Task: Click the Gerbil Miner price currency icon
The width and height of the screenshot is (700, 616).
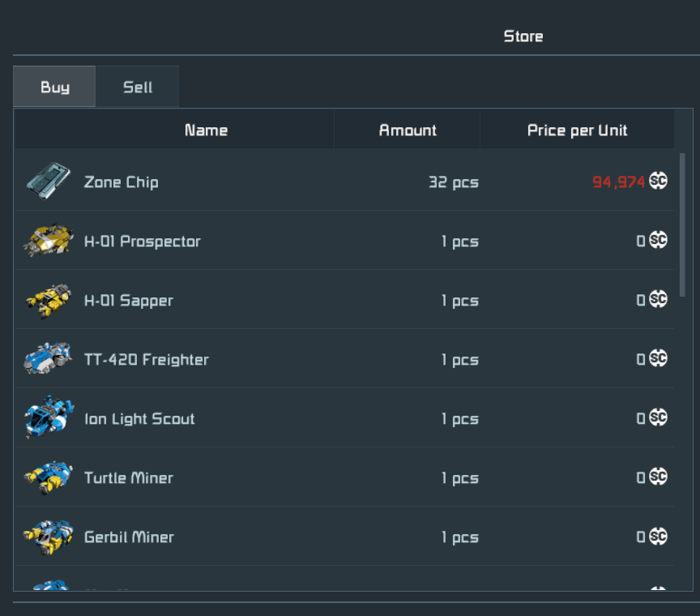Action: (658, 537)
